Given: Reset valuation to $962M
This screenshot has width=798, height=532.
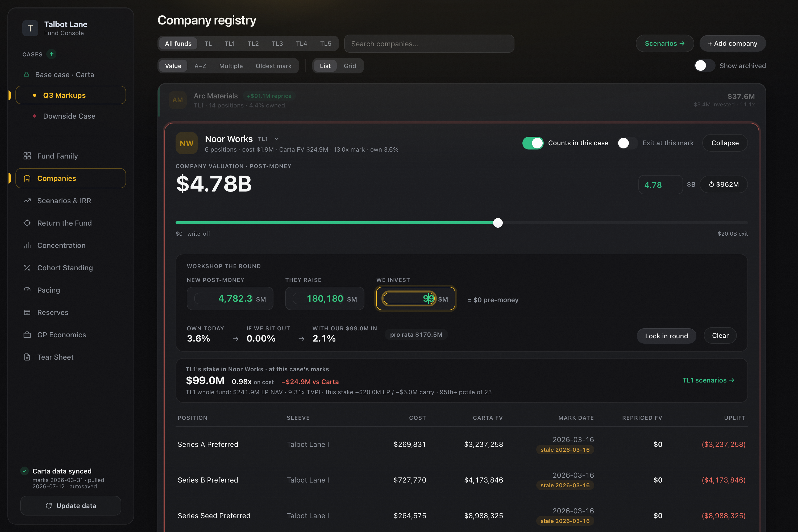Looking at the screenshot, I should pyautogui.click(x=724, y=184).
